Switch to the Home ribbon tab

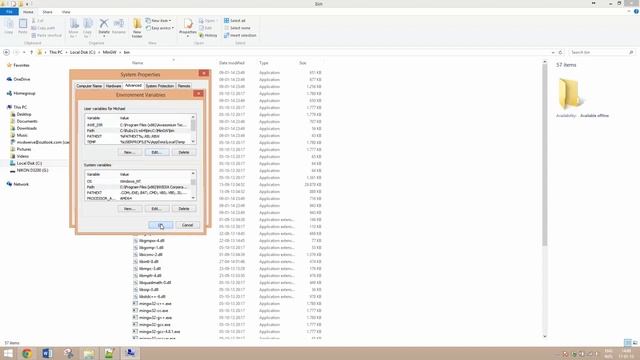(28, 12)
